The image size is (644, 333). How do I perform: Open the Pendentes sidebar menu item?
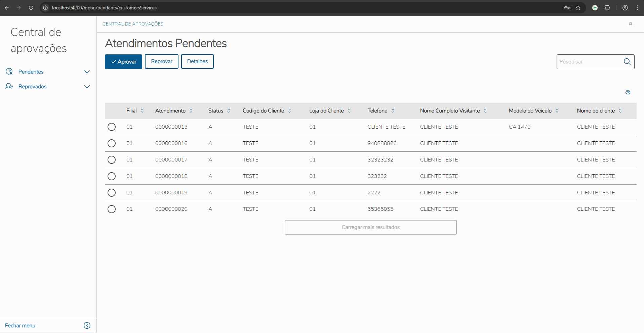pyautogui.click(x=48, y=72)
